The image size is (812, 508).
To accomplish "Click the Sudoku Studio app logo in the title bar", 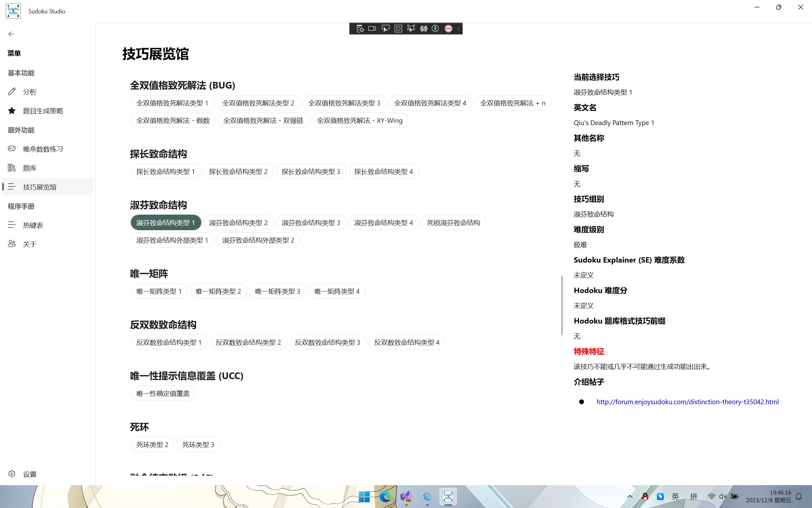I will pos(13,11).
